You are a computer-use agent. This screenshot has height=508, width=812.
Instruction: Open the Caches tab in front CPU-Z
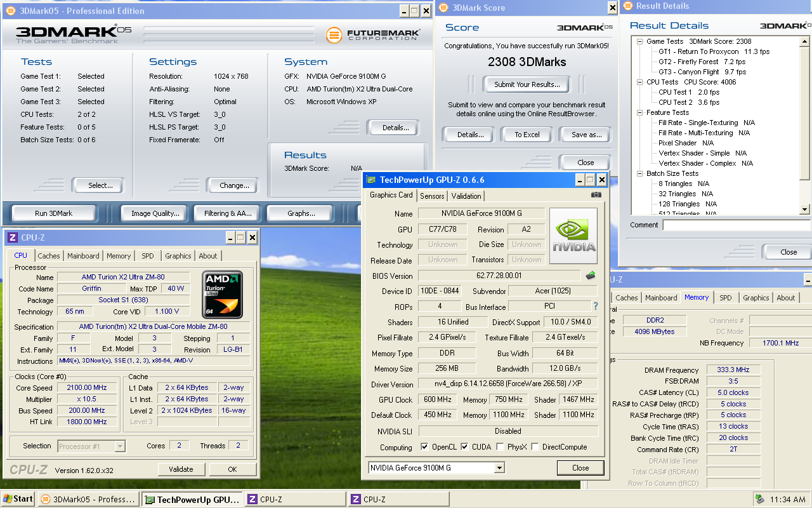coord(49,256)
